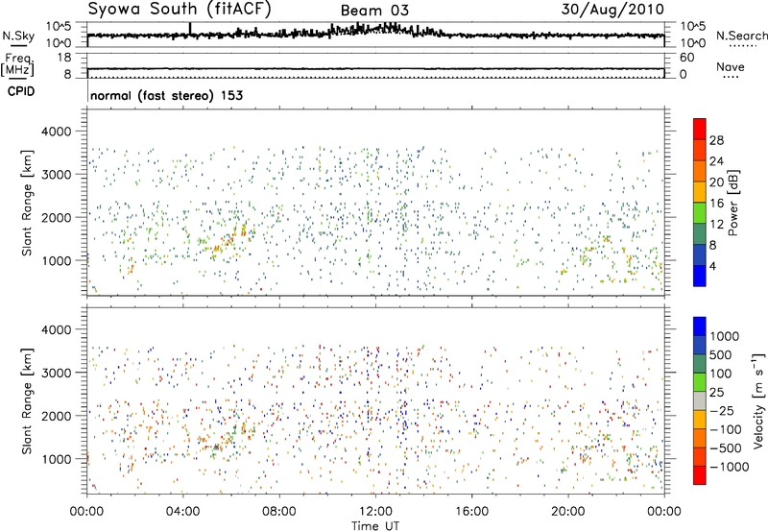Click the frequency trace line in second panel
Image resolution: width=768 pixels, height=532 pixels.
point(375,68)
